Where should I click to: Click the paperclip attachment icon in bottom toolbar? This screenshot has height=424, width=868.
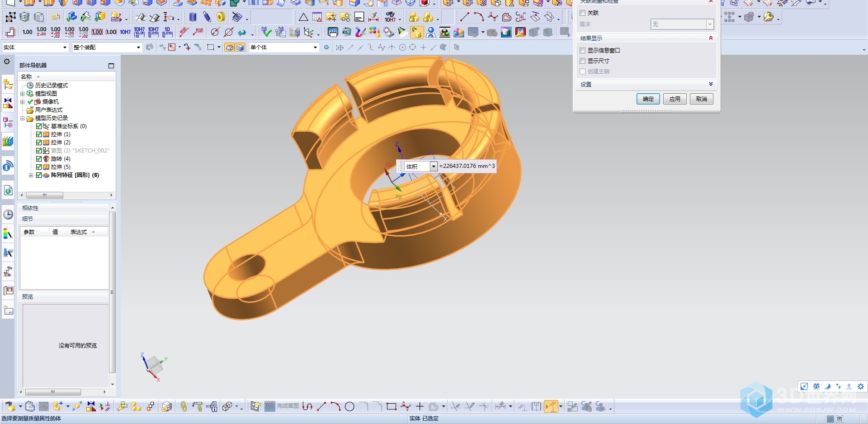[184, 406]
